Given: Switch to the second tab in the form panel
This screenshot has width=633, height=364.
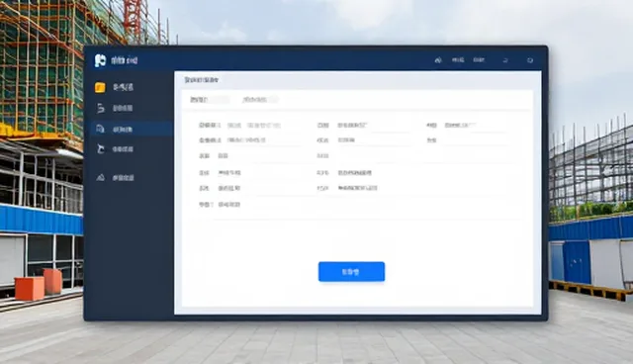Looking at the screenshot, I should (x=255, y=100).
